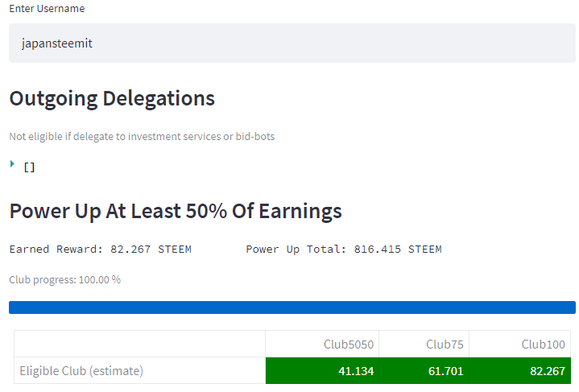Viewport: 579px width, 392px height.
Task: Select the Earned Reward 82.267 STEEM text
Action: pyautogui.click(x=100, y=250)
